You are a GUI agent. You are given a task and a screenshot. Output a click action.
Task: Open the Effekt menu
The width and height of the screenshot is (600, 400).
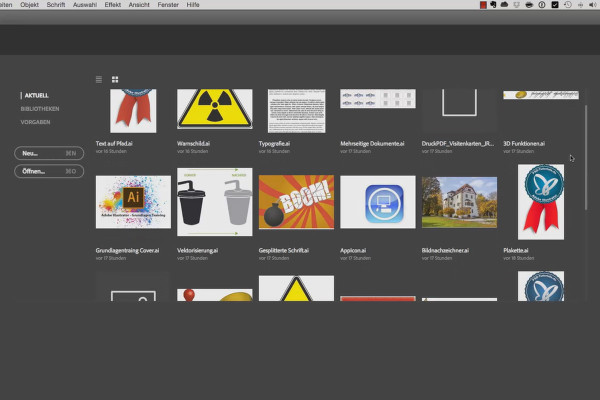click(x=113, y=5)
